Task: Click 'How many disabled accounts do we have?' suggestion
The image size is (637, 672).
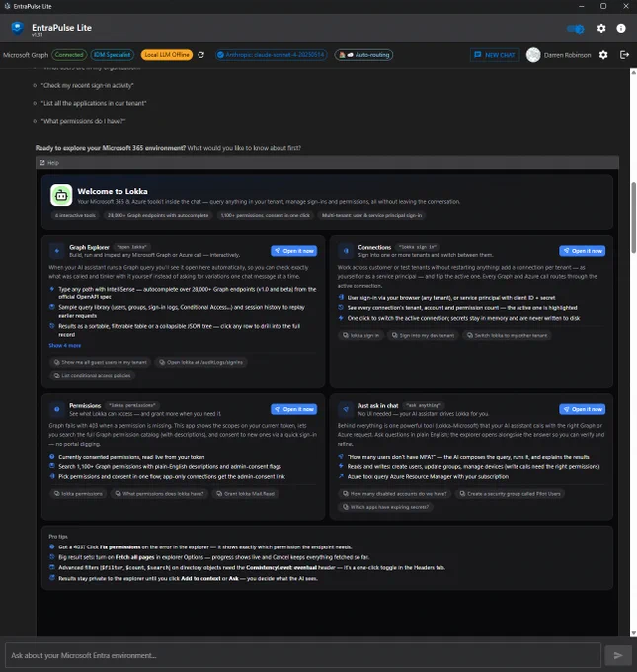Action: [394, 494]
